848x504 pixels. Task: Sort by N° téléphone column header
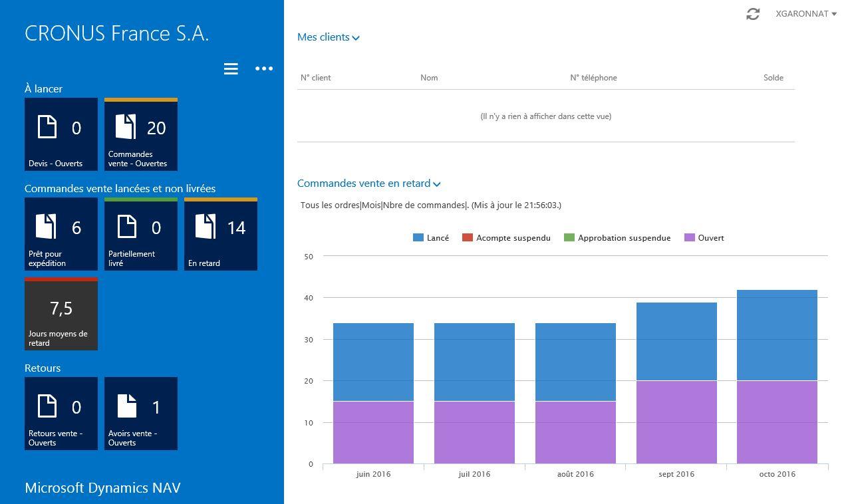(593, 78)
